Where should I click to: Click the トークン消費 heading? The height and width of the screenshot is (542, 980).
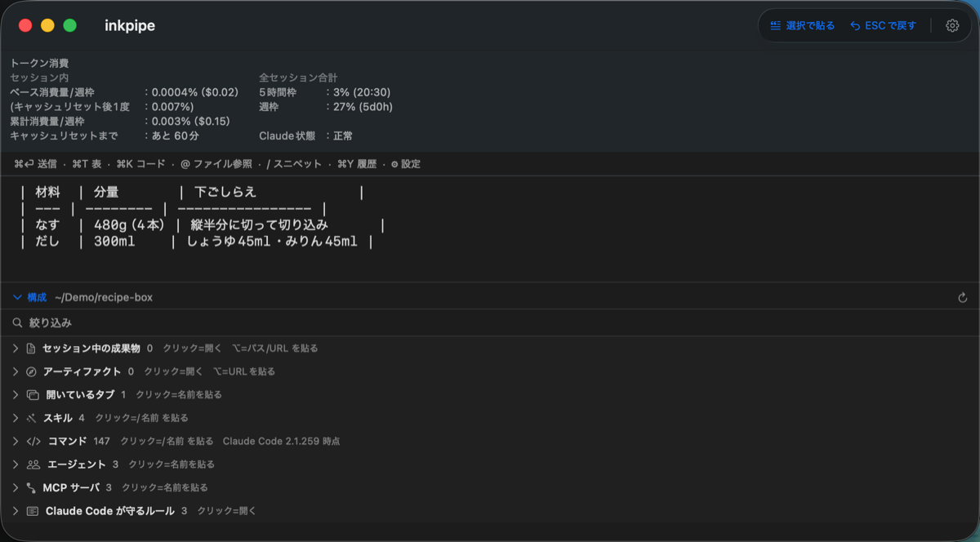pos(39,63)
